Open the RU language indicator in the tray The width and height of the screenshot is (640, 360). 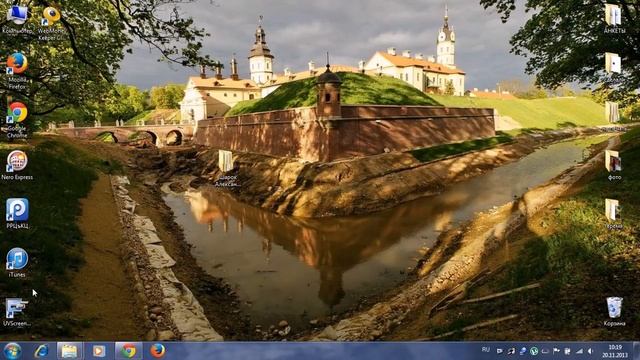[486, 350]
